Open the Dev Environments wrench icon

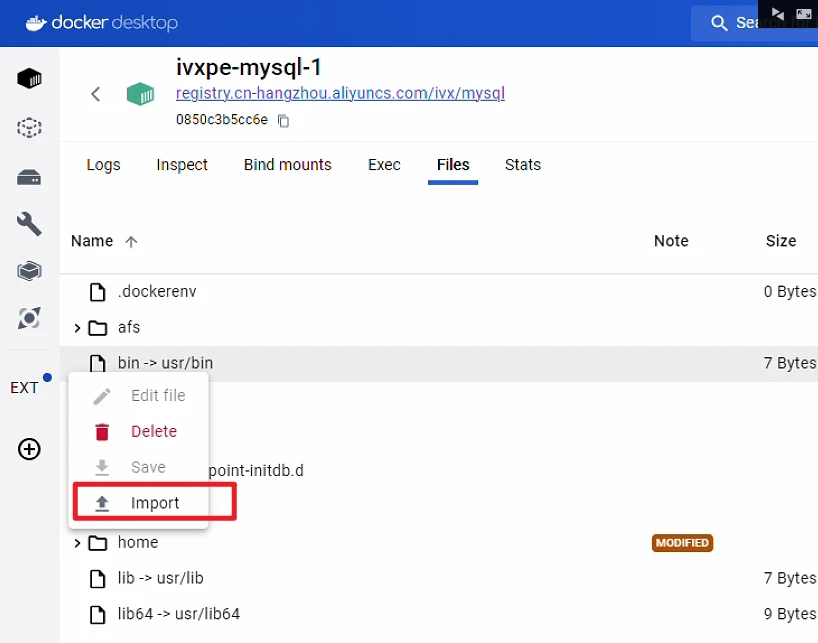(x=29, y=224)
